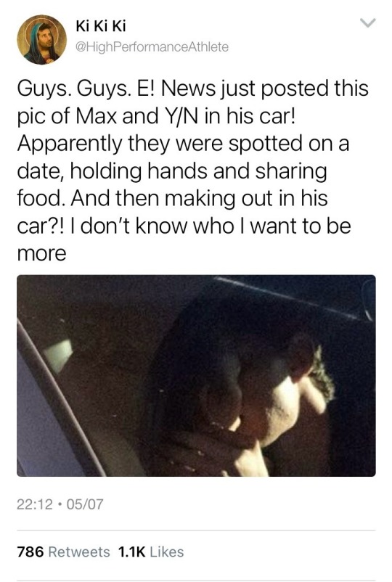Viewport: 392px width, 582px height.
Task: Click the tweet's last line reading more
Action: coord(41,254)
